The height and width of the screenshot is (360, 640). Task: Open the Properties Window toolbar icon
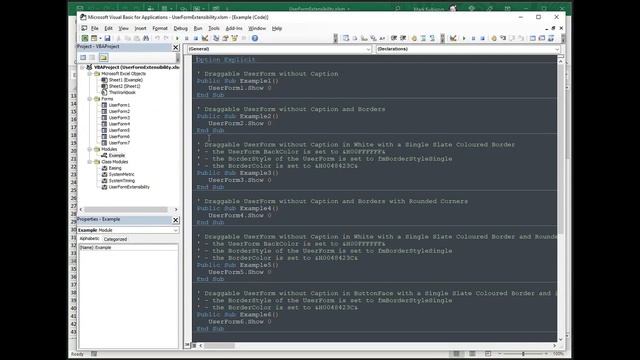click(x=225, y=38)
